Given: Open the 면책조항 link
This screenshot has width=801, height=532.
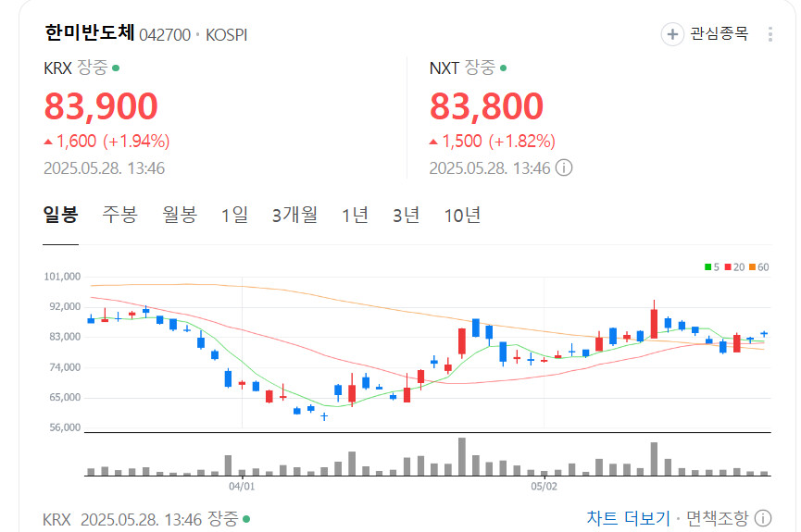Looking at the screenshot, I should (x=717, y=518).
